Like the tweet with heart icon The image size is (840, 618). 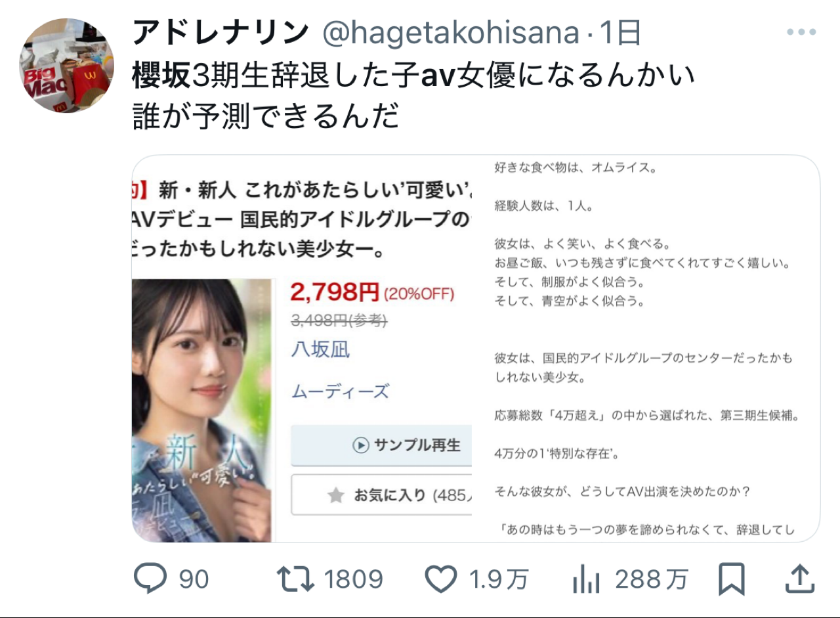tap(441, 579)
